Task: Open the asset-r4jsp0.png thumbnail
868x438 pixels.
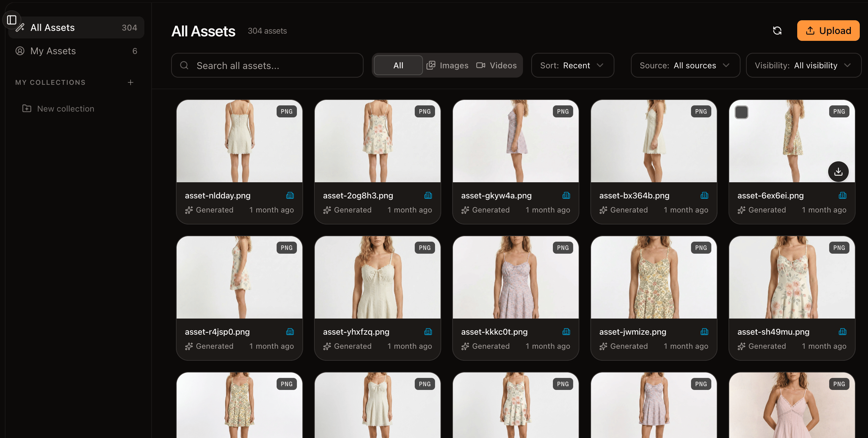Action: click(240, 277)
